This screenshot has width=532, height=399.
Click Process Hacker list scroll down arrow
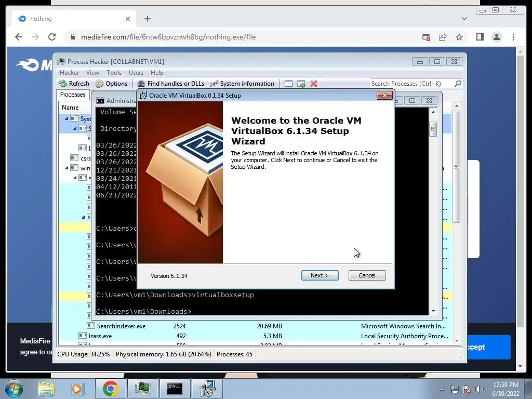point(457,341)
